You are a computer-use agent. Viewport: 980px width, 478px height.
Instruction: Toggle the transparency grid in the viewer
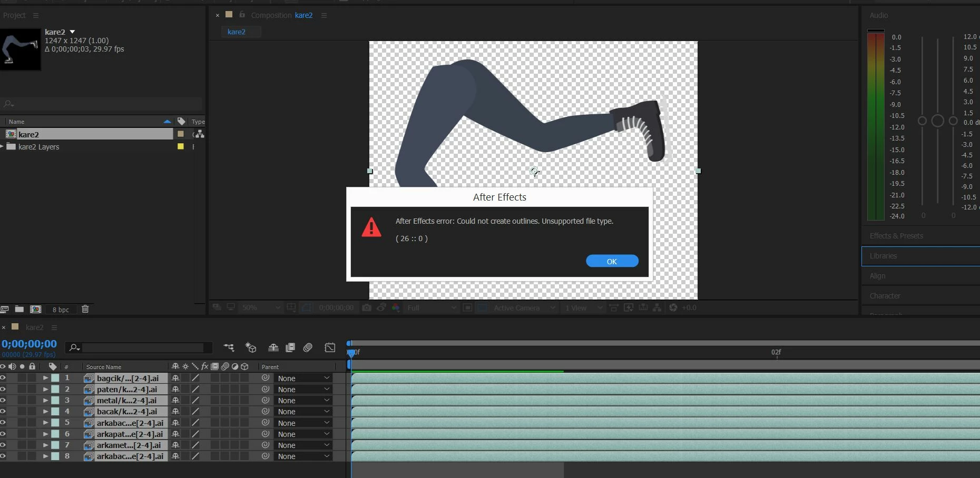[483, 307]
